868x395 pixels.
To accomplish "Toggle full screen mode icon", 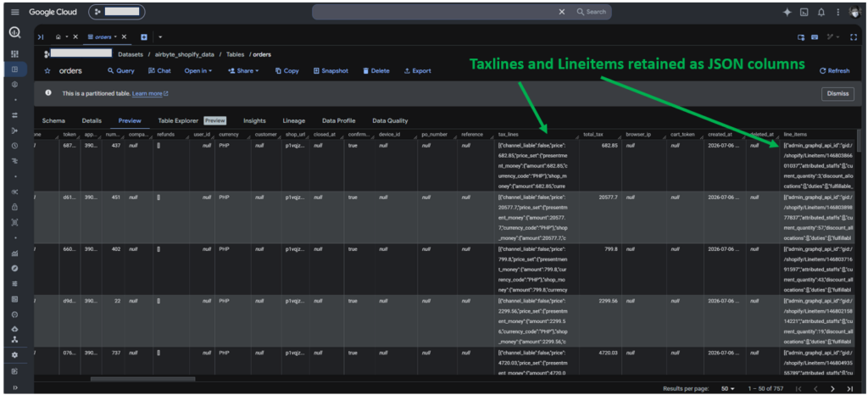I will point(853,37).
